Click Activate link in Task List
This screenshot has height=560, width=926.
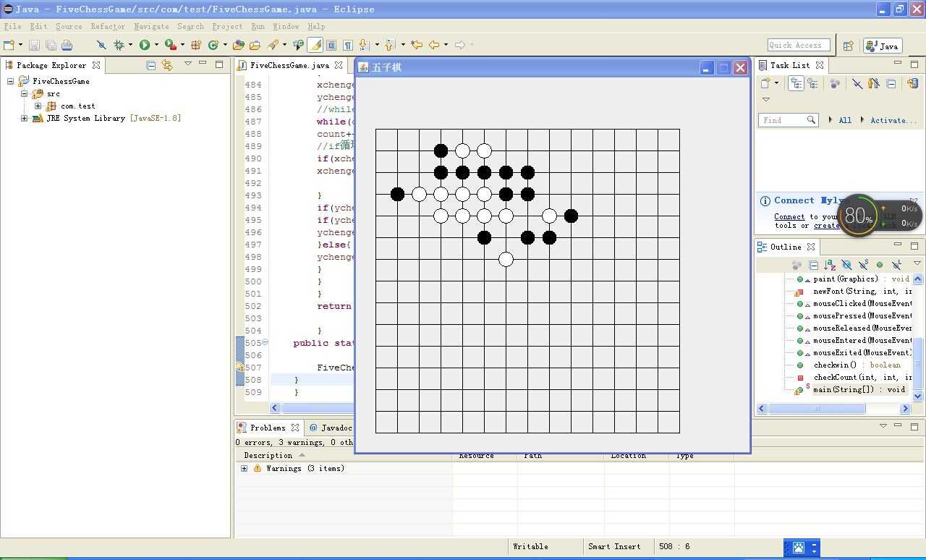(893, 120)
